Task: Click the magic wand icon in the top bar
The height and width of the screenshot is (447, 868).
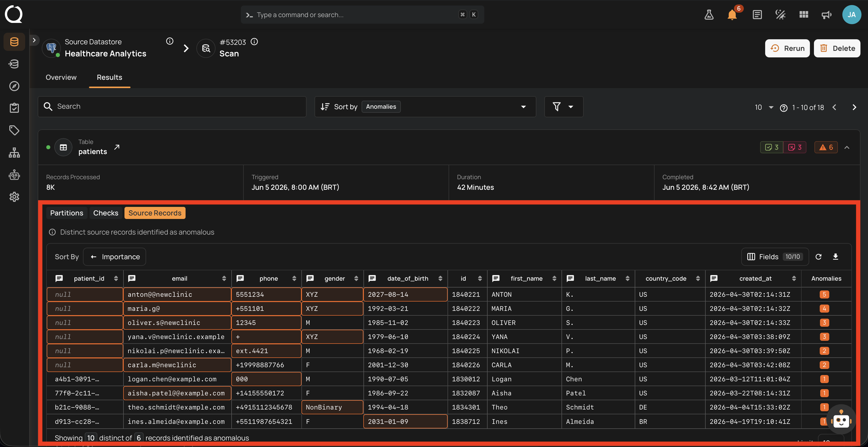Action: coord(780,15)
